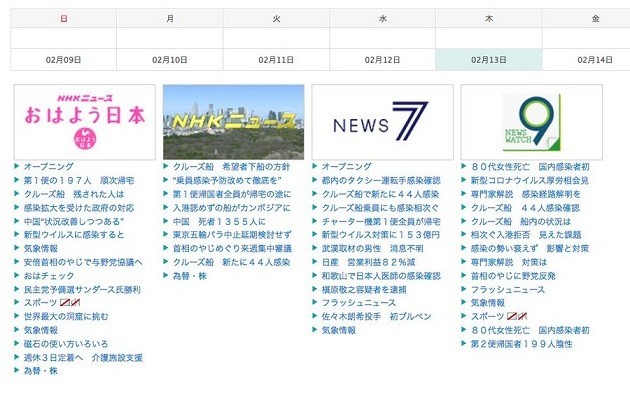This screenshot has width=630, height=393.
Task: Open 中国"状況改善しつつある" link
Action: pyautogui.click(x=74, y=221)
